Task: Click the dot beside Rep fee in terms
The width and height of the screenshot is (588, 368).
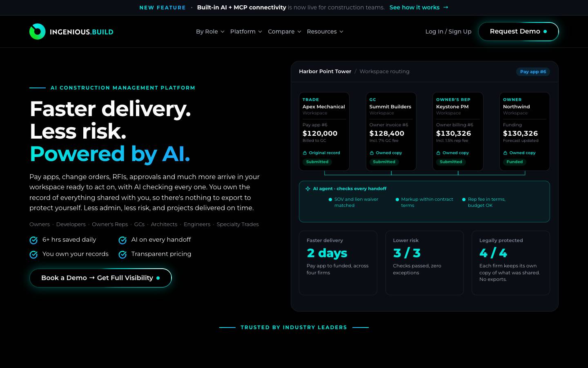Action: [464, 200]
